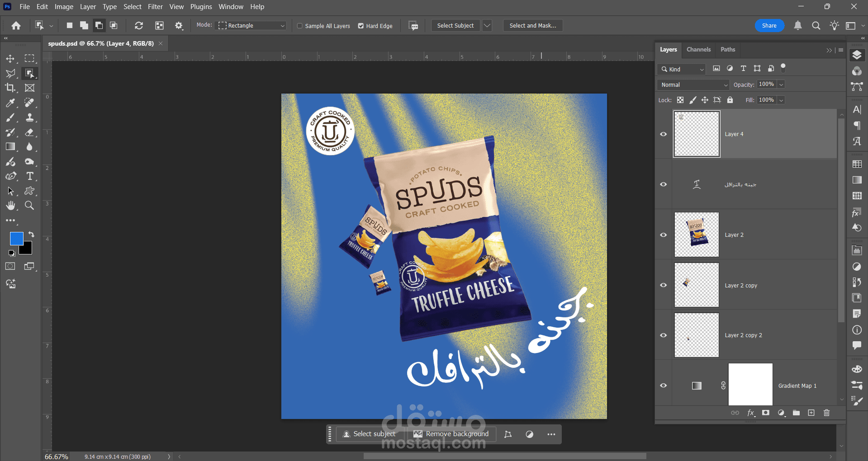Hide Layer 4 visibility eye
The height and width of the screenshot is (461, 868).
coord(664,134)
